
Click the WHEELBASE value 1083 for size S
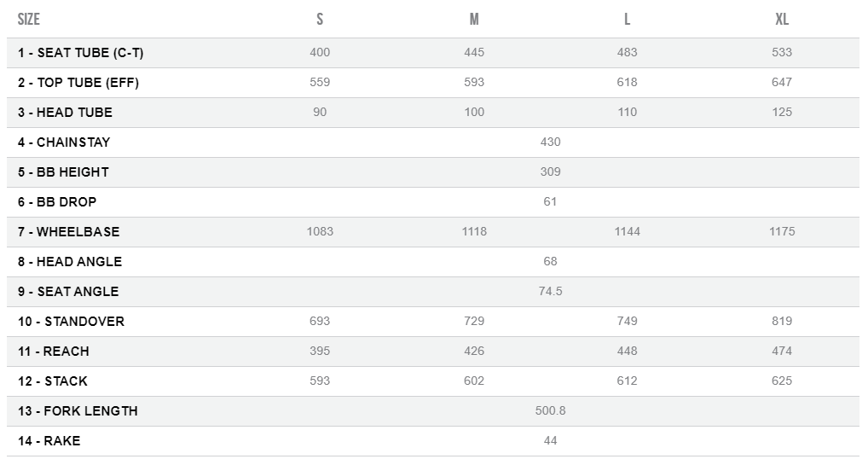click(320, 232)
